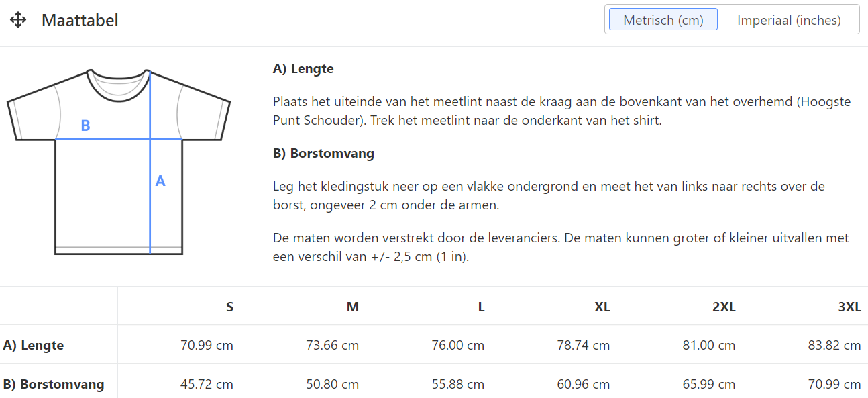Select the 2XL size column header
This screenshot has height=398, width=868.
pyautogui.click(x=724, y=307)
